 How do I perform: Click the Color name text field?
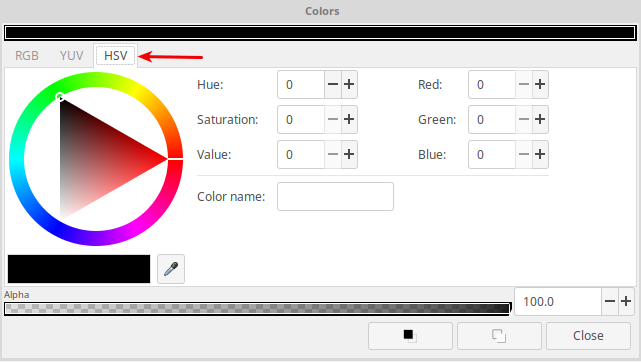(x=336, y=197)
